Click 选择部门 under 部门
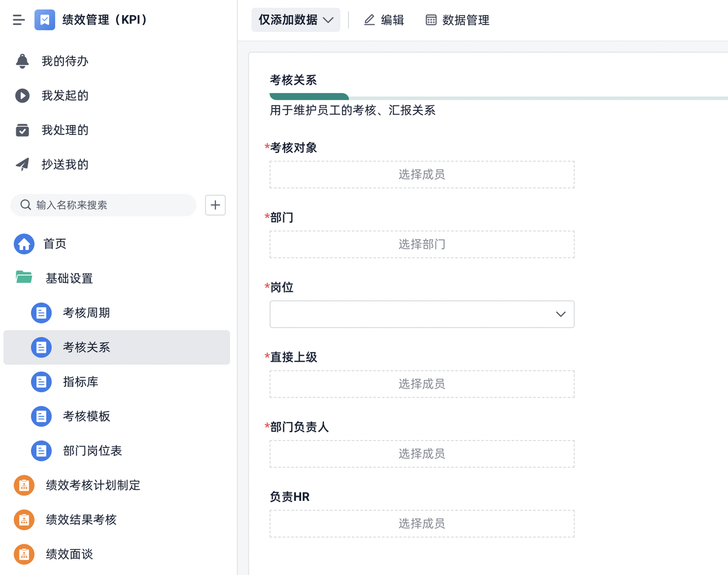The height and width of the screenshot is (575, 728). point(422,244)
